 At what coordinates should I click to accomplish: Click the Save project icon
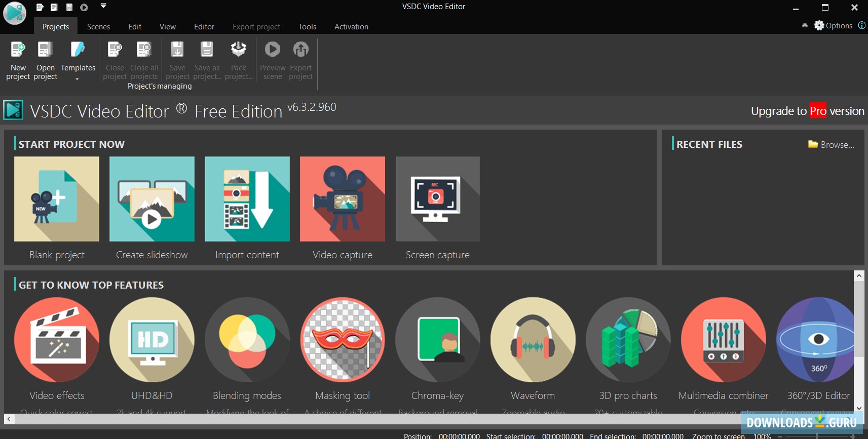(x=177, y=50)
